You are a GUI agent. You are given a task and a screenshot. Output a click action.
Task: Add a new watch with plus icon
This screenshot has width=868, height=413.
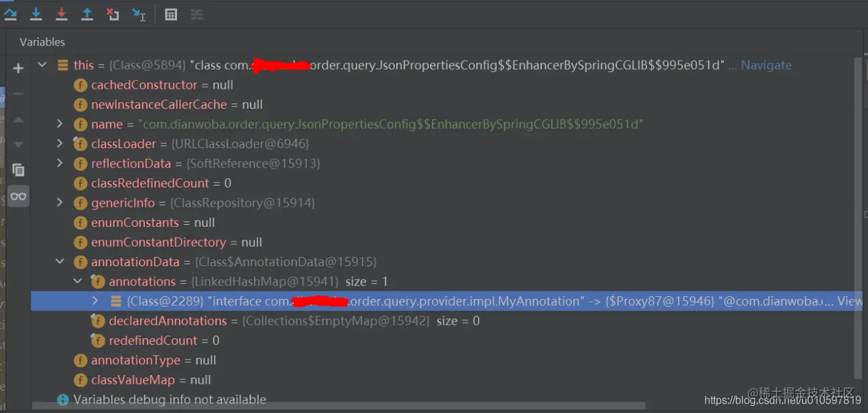pos(18,68)
